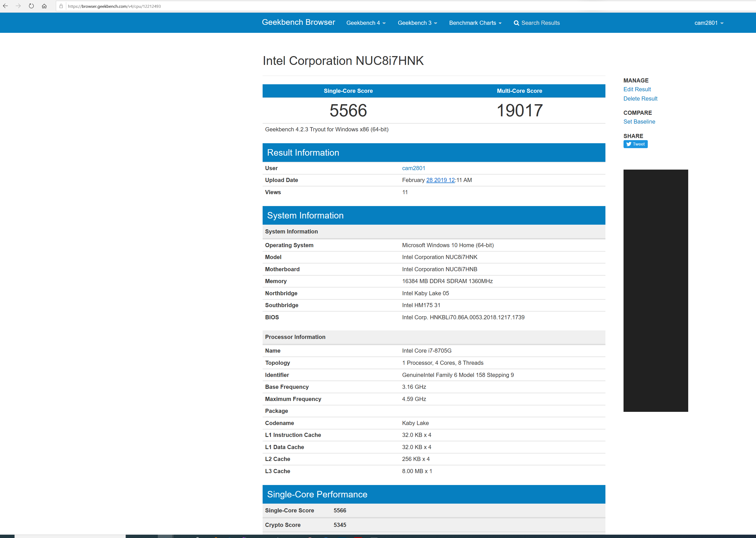Click the single-core score value 5566
This screenshot has height=538, width=756.
[x=348, y=110]
